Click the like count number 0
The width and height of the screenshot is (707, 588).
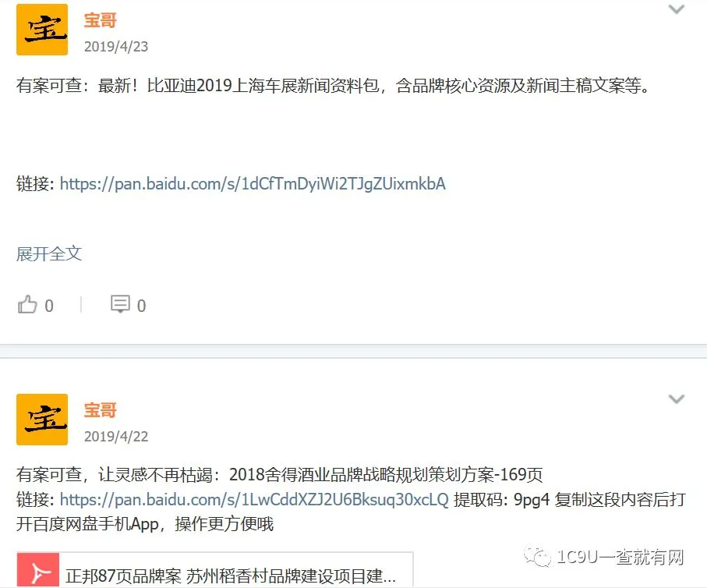[x=49, y=306]
